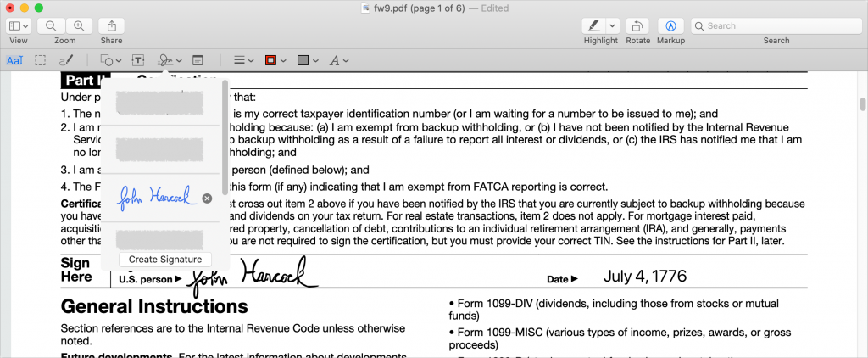Select the Rectangular Selection tool

tap(40, 60)
